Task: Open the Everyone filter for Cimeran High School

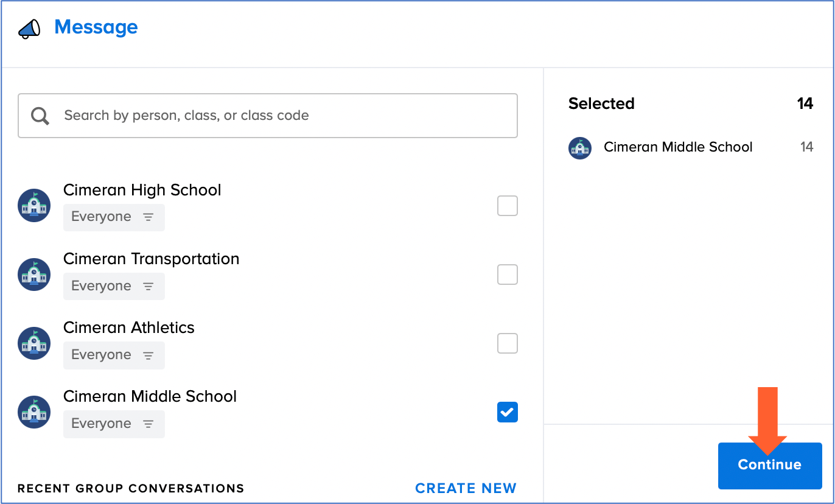Action: coord(113,217)
